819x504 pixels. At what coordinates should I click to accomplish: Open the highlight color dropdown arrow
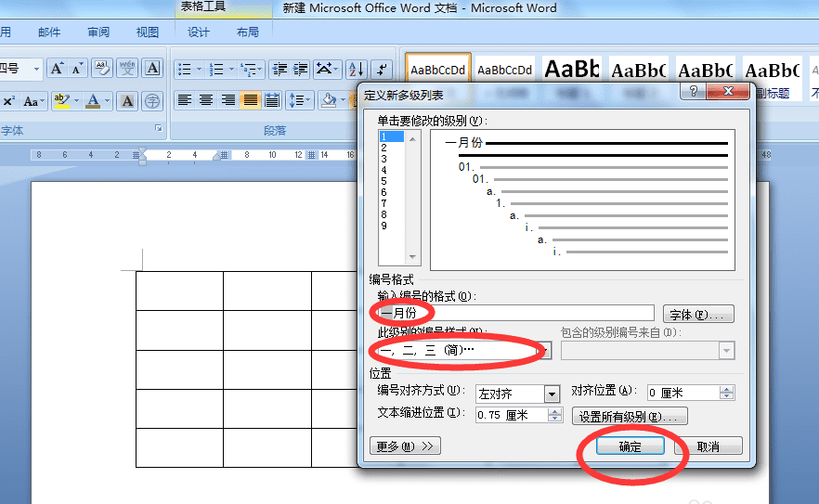77,101
